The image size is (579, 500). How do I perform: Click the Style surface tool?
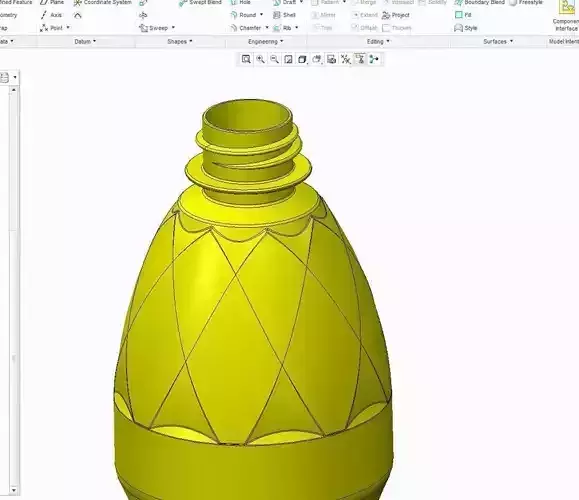[466, 28]
